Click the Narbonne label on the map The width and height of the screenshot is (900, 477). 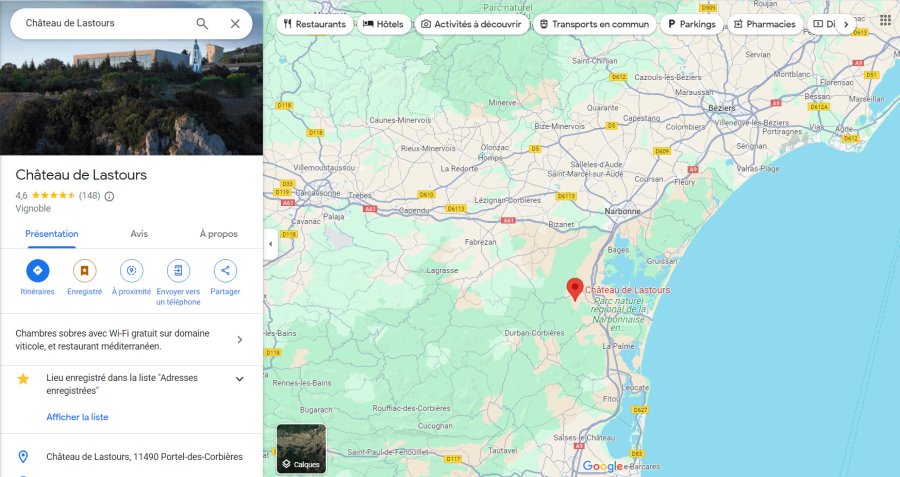622,211
